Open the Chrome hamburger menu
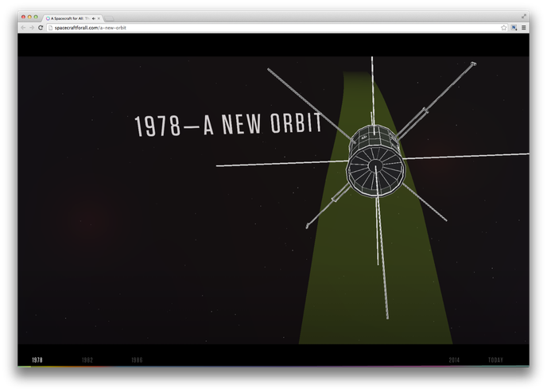This screenshot has height=392, width=547. click(523, 28)
